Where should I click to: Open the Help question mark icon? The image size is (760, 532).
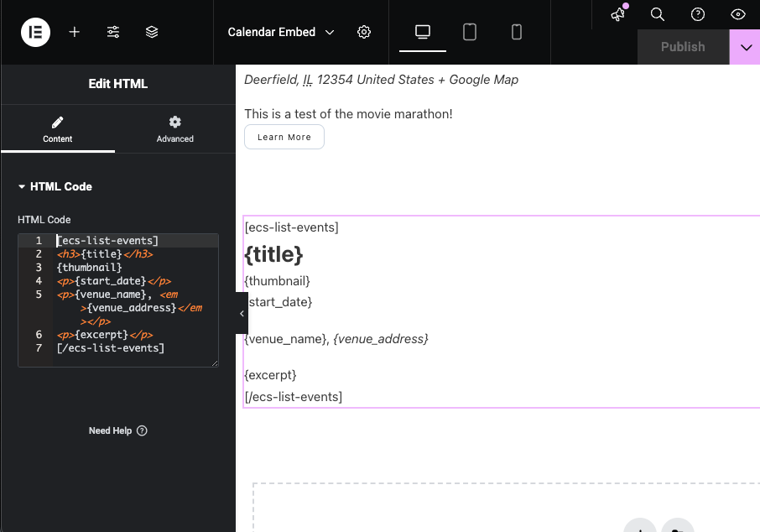coord(697,14)
